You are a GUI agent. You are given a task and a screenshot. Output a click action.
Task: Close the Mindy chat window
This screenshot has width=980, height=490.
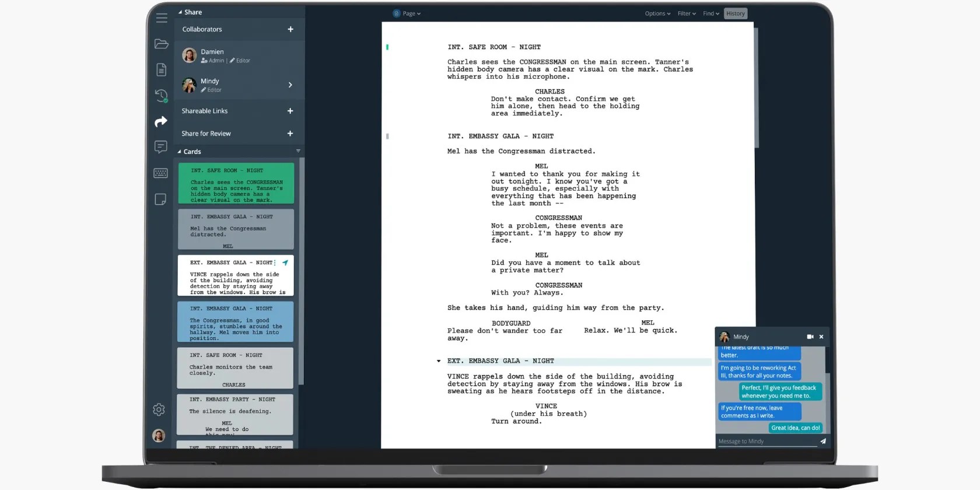(x=821, y=337)
